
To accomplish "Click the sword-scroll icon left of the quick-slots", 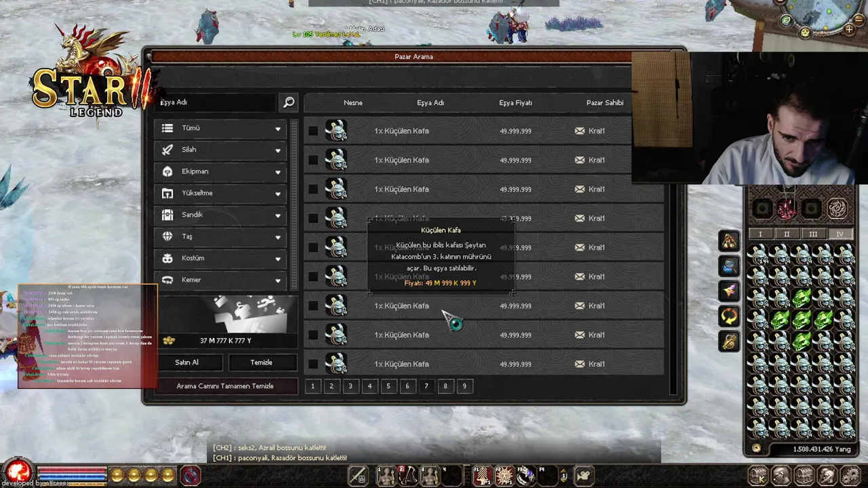I will tap(358, 476).
